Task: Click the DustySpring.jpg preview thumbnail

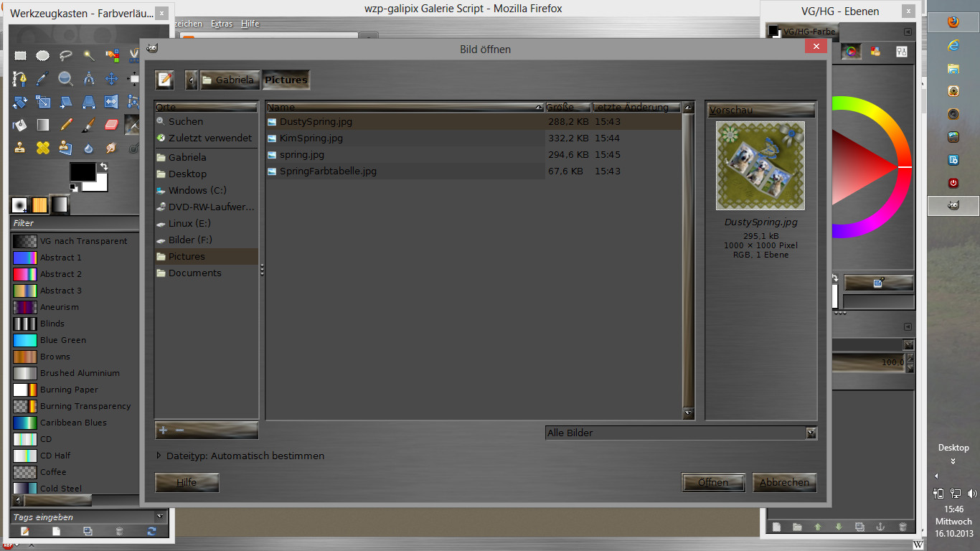Action: tap(760, 166)
